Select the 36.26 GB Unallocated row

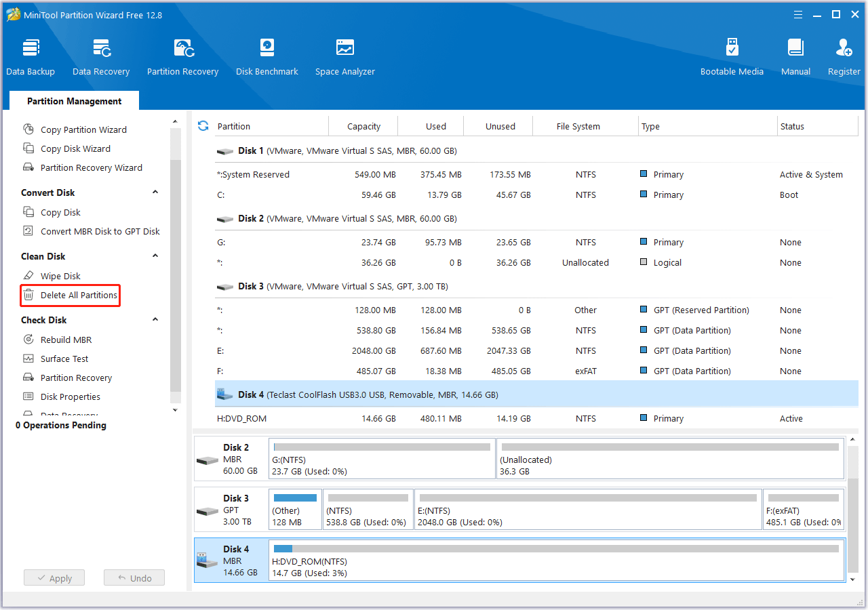point(536,262)
